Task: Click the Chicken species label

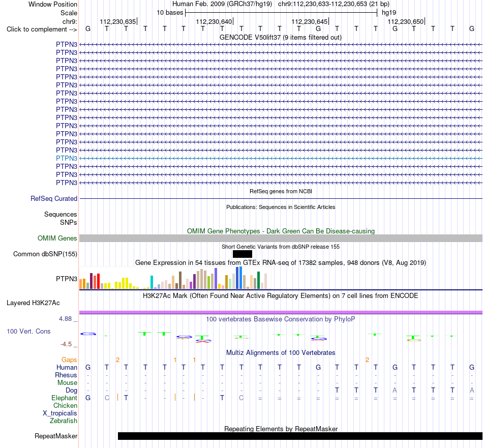Action: [x=65, y=406]
